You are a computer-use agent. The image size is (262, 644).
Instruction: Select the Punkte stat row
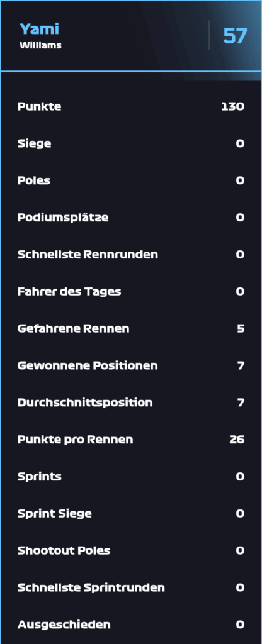tap(131, 107)
